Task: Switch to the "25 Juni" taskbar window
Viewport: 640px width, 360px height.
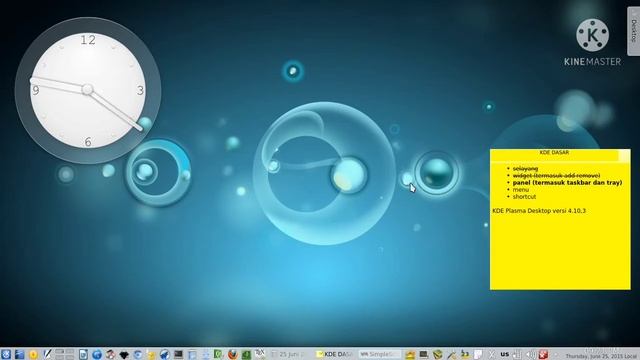Action: [291, 354]
